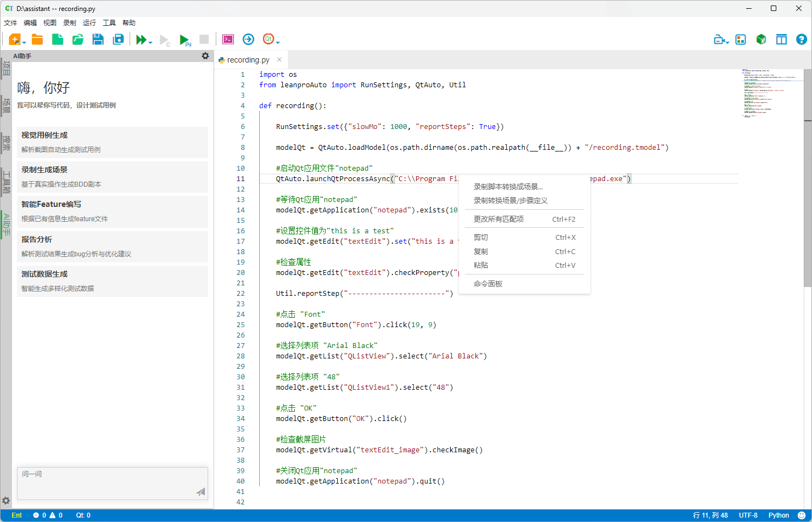Screen dimensions: 812x522
Task: Open the 运行 menu
Action: coord(89,23)
